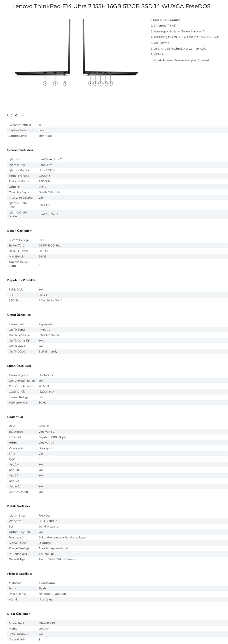Viewport: 228px width, 644px height.
Task: Click the 'FHD IR 1080p' webcam value
Action: (x=48, y=521)
